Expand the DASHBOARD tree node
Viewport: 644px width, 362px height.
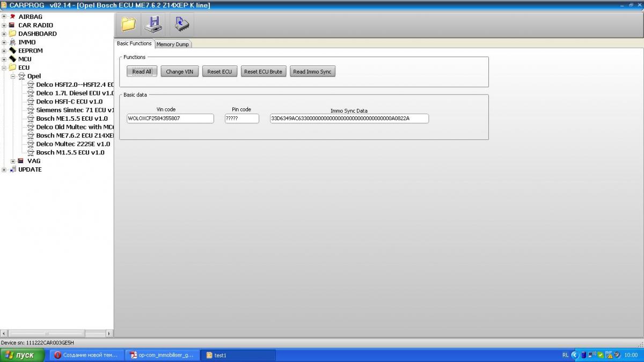[x=4, y=34]
